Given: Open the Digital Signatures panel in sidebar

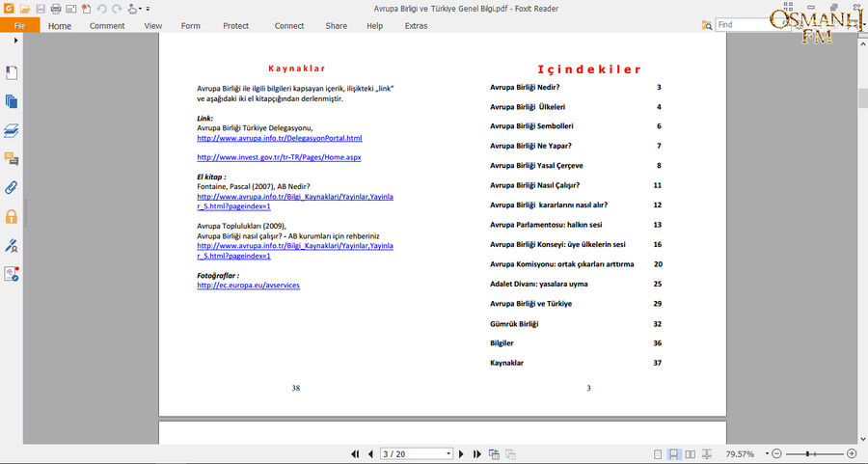Looking at the screenshot, I should coord(11,245).
